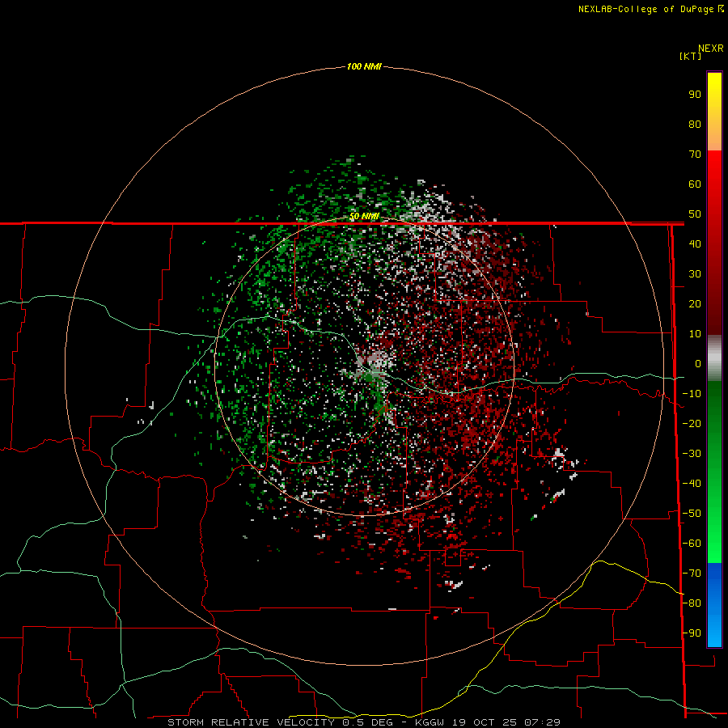The image size is (728, 728).
Task: Click the gray zero-velocity band of the color bar
Action: (714, 358)
